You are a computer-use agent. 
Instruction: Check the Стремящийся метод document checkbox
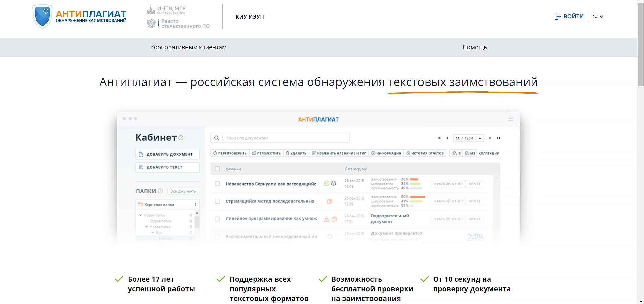click(x=217, y=201)
